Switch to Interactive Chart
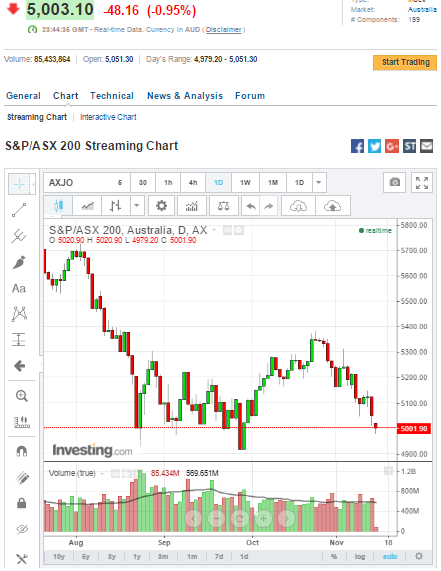Screen dimensions: 441x571 tap(108, 117)
